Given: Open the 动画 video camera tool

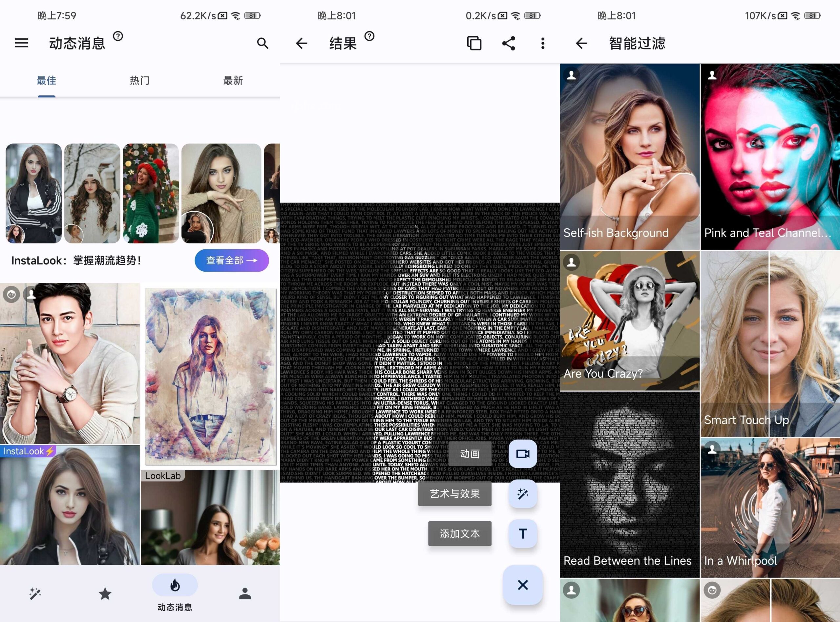Looking at the screenshot, I should 523,454.
